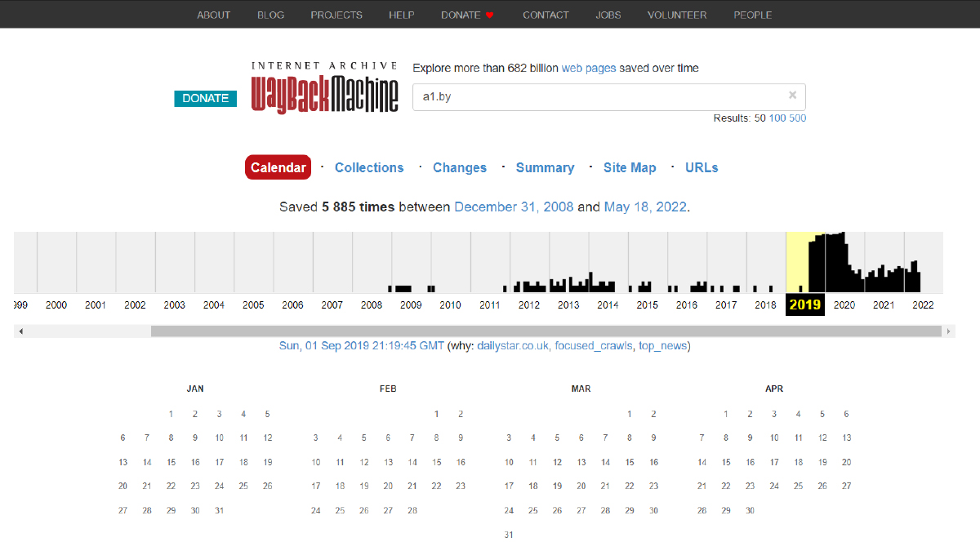Select the Calendar tab
Viewport: 980px width, 551px height.
tap(278, 167)
